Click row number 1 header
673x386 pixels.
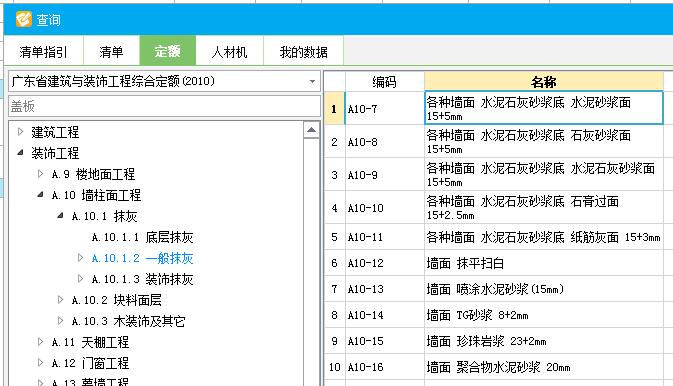tap(334, 109)
